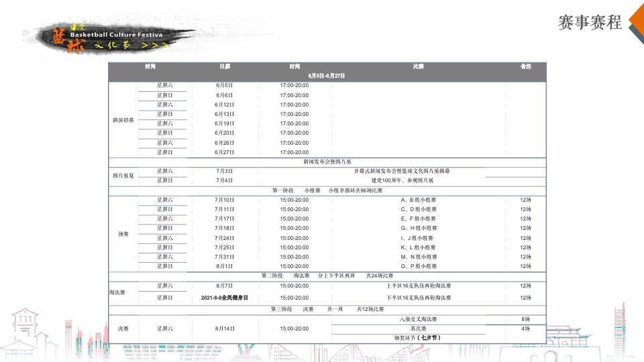Click the 路演招募 row label
The width and height of the screenshot is (644, 362).
[123, 120]
